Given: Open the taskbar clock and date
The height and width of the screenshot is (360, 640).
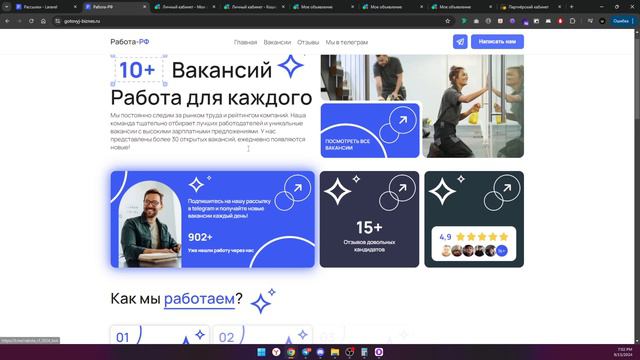Looking at the screenshot, I should [624, 352].
